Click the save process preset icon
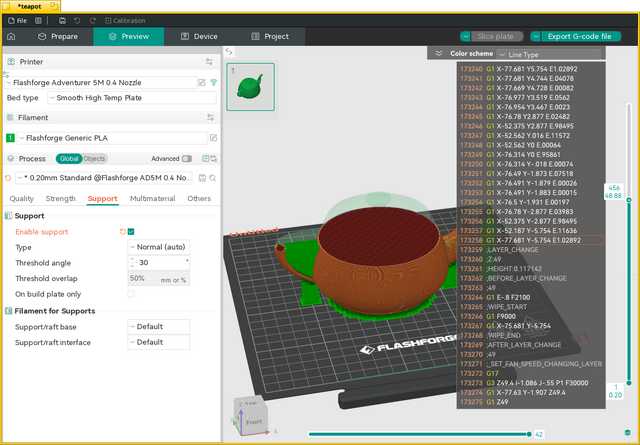 click(x=202, y=178)
